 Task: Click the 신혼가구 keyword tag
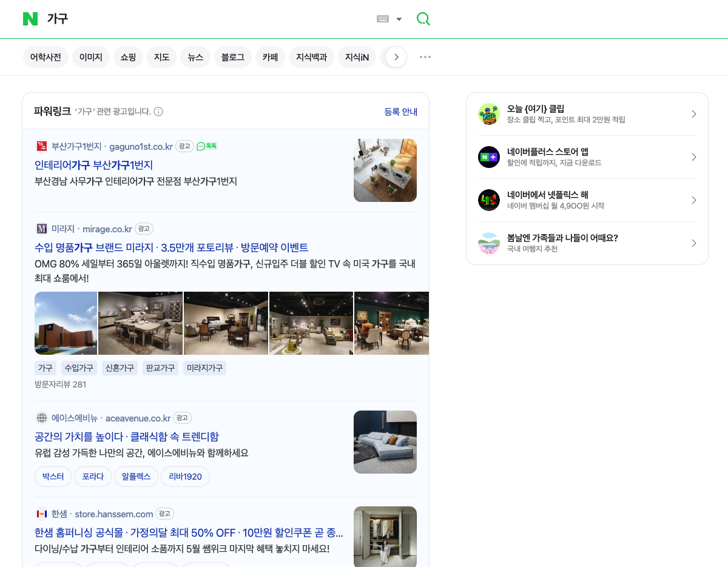tap(120, 368)
